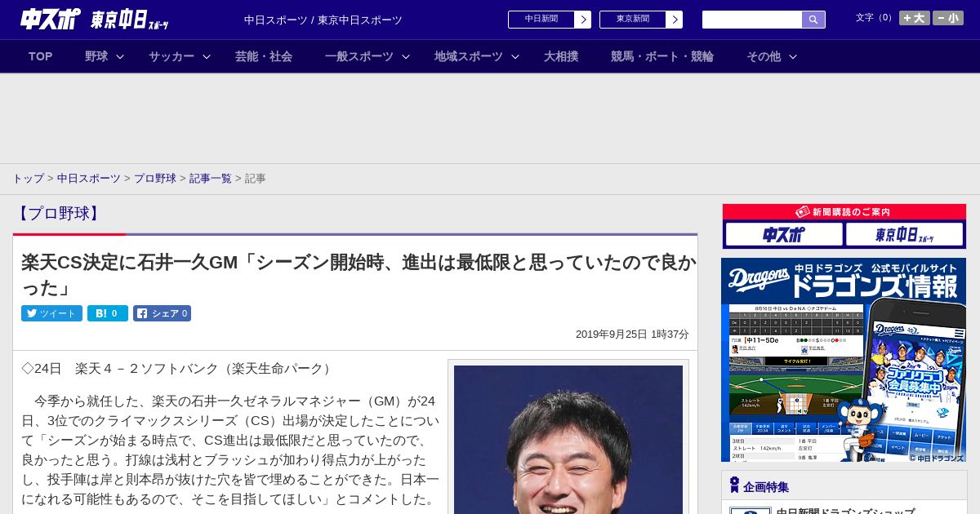Click 【プロ野球】 category heading
This screenshot has height=514, width=980.
tap(59, 214)
